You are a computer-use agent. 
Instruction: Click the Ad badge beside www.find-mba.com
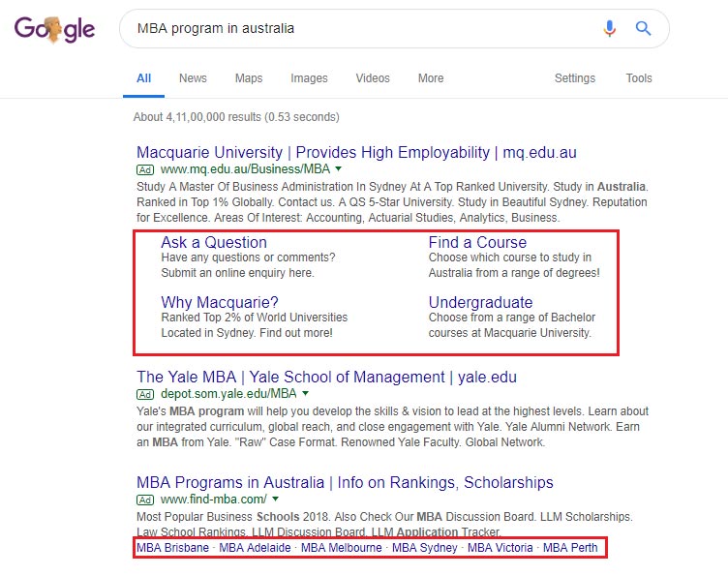(x=145, y=500)
